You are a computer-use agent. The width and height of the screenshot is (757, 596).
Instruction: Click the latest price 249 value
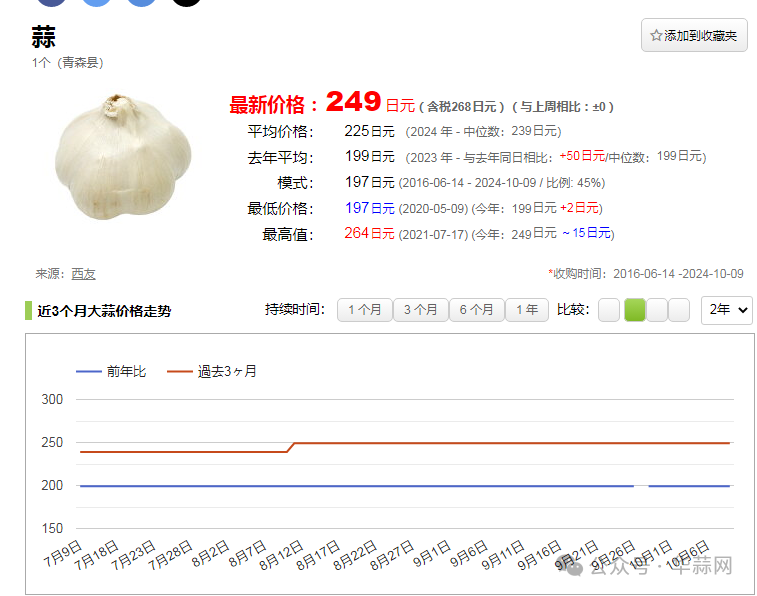click(x=353, y=101)
